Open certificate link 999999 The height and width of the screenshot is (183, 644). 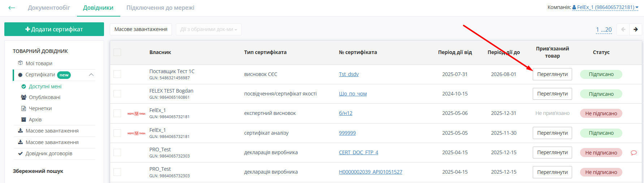pyautogui.click(x=347, y=133)
